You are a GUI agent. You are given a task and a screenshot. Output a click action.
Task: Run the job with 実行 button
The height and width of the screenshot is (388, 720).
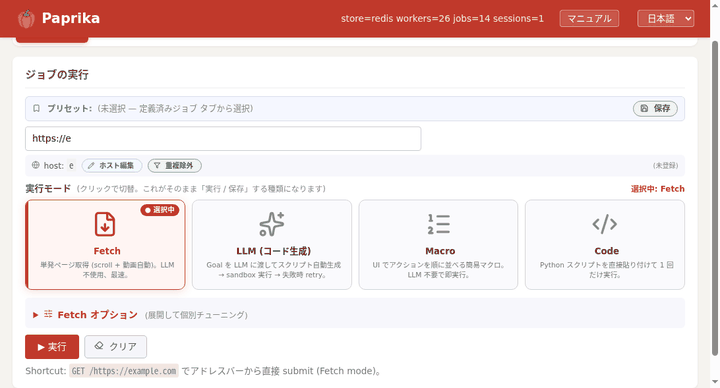(x=52, y=347)
